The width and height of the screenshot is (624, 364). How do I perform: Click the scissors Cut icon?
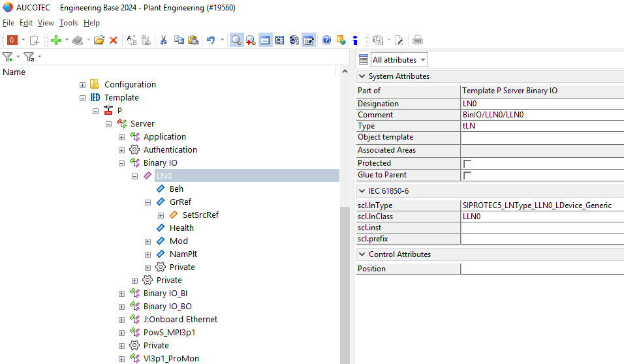tap(163, 40)
